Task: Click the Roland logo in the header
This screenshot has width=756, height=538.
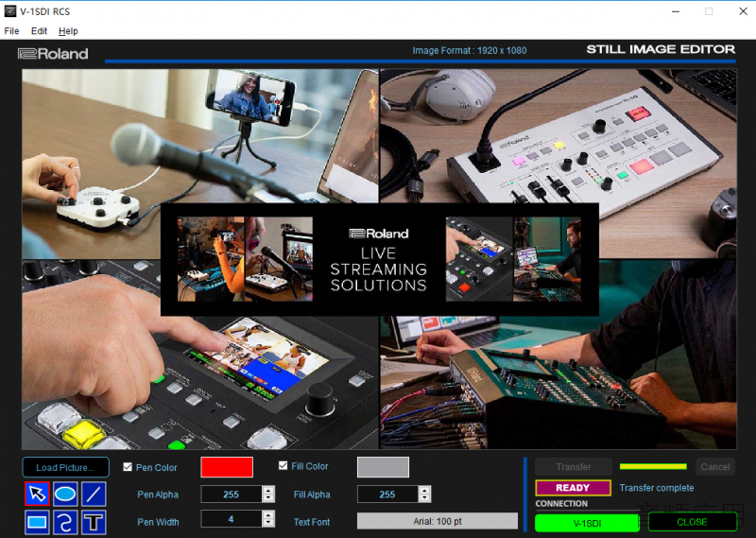Action: coord(53,54)
